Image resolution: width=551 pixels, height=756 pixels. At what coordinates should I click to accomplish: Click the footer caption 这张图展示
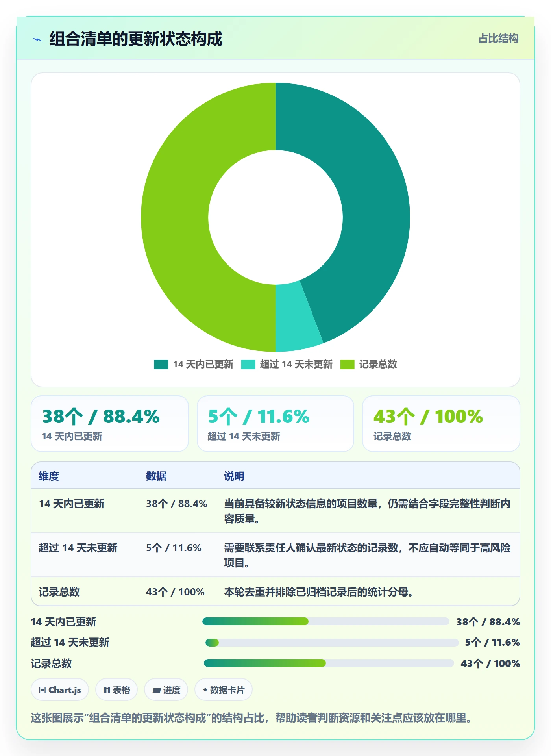pyautogui.click(x=251, y=718)
